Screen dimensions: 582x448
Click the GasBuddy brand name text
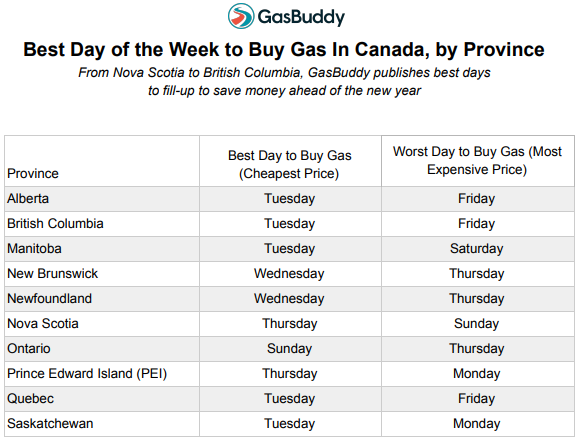(x=301, y=17)
